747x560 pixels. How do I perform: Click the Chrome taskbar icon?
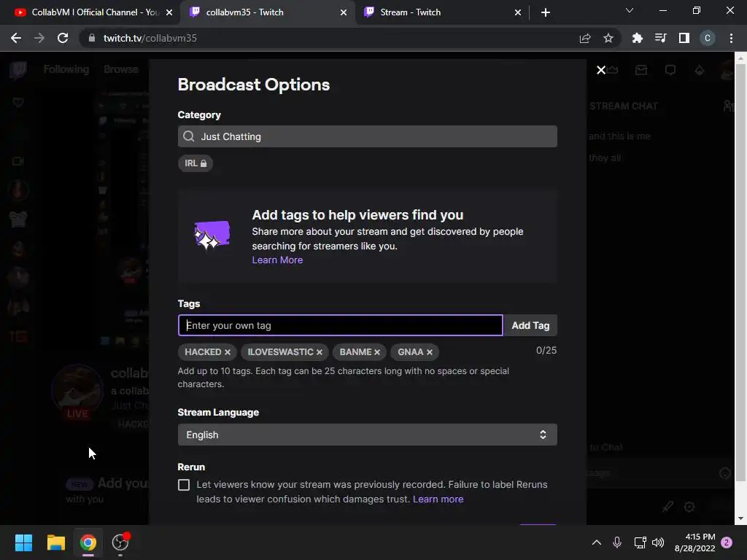coord(88,542)
